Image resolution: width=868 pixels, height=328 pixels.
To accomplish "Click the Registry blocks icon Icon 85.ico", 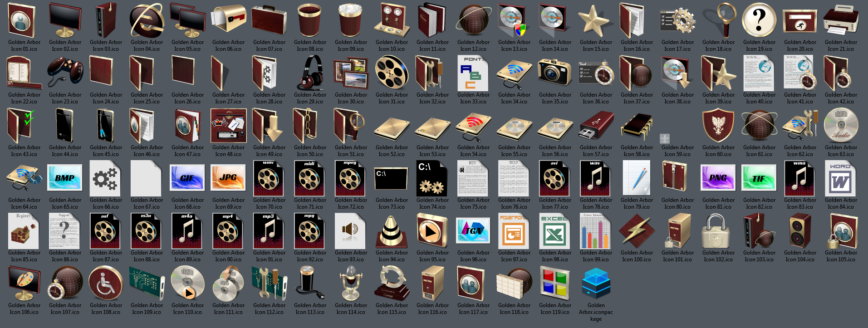I will tap(24, 231).
